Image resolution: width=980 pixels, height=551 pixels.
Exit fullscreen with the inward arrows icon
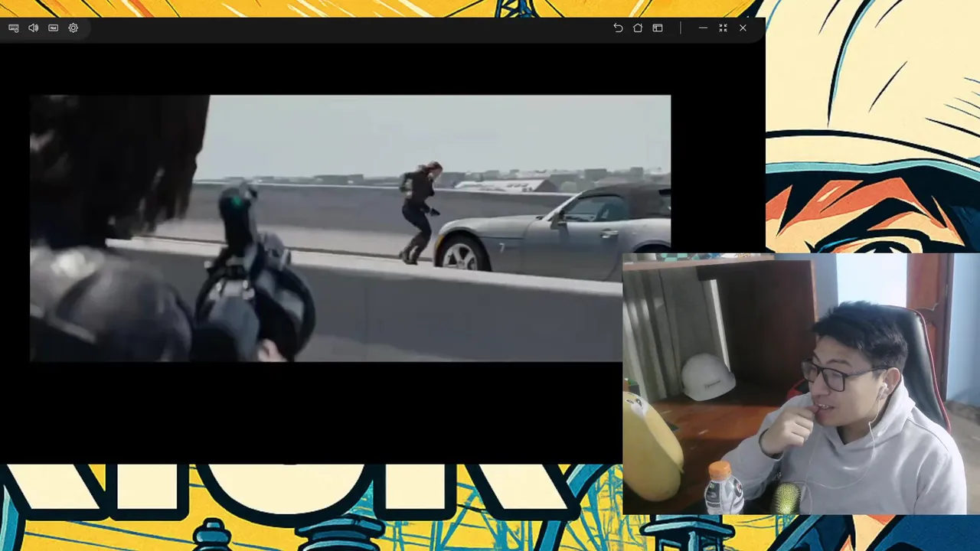click(723, 28)
